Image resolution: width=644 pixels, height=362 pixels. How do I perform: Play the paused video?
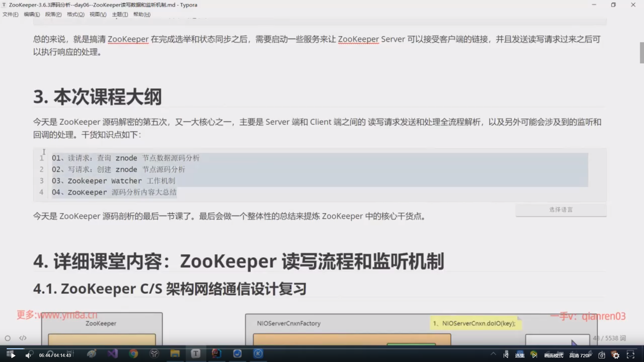coord(13,356)
